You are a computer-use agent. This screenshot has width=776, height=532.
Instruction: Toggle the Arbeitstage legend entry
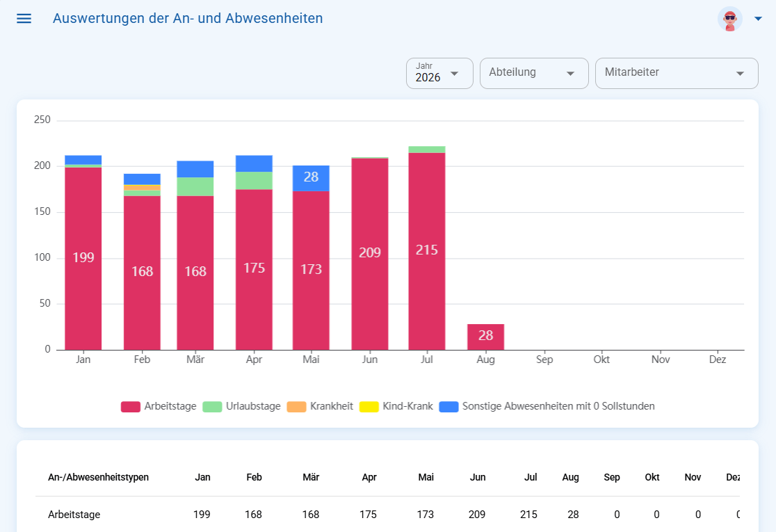tap(159, 406)
